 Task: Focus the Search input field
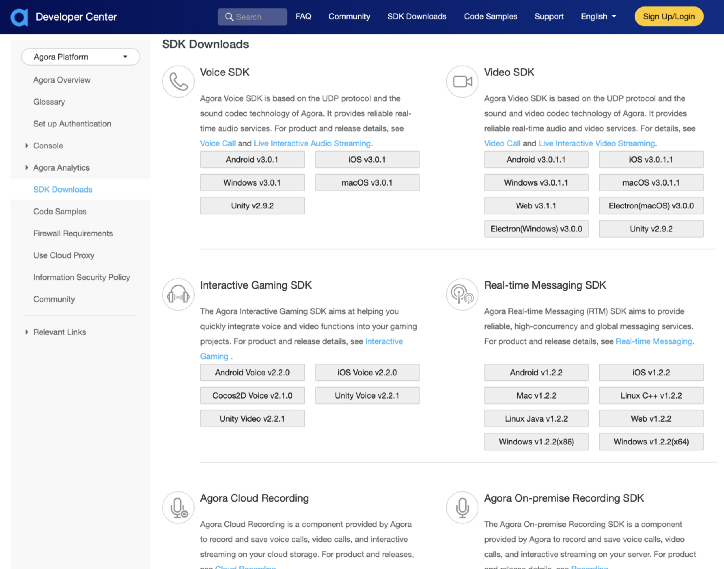pos(252,17)
